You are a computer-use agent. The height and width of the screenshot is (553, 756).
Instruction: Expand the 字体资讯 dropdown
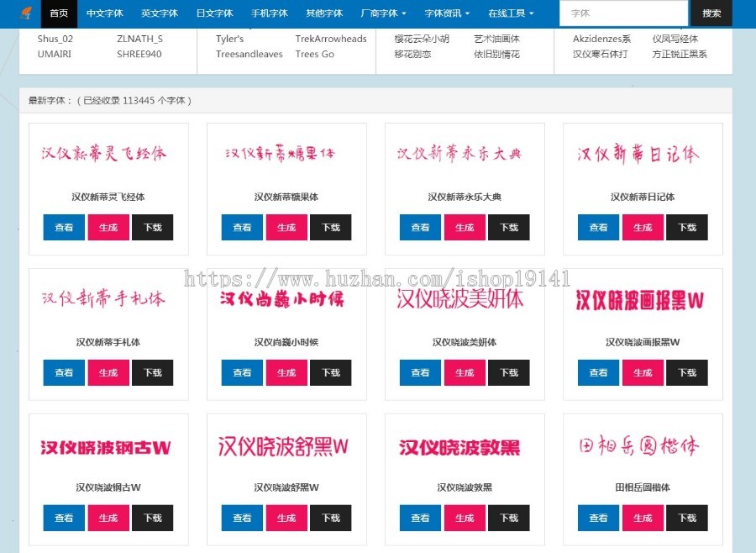447,13
